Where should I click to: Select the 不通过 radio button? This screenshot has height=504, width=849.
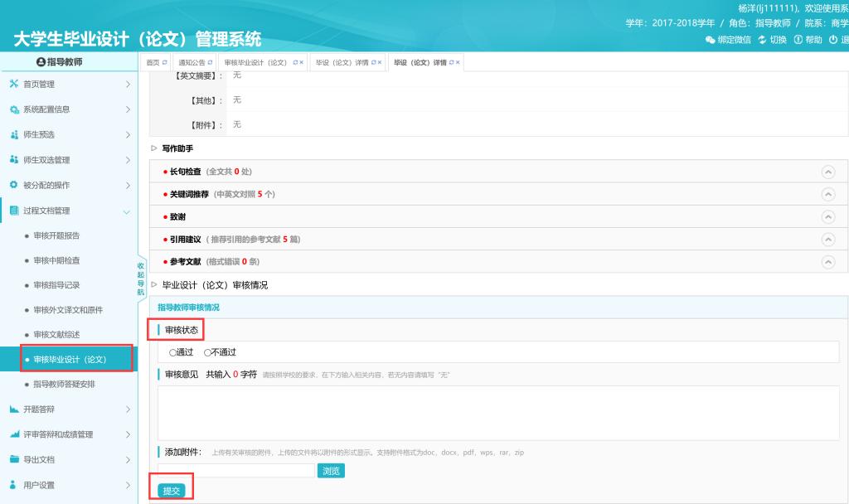[x=207, y=352]
